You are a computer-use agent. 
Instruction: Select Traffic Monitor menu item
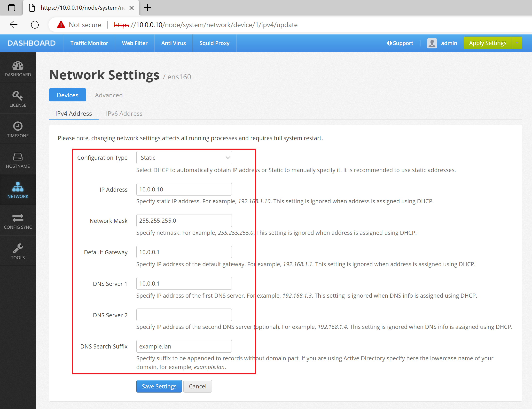(89, 43)
